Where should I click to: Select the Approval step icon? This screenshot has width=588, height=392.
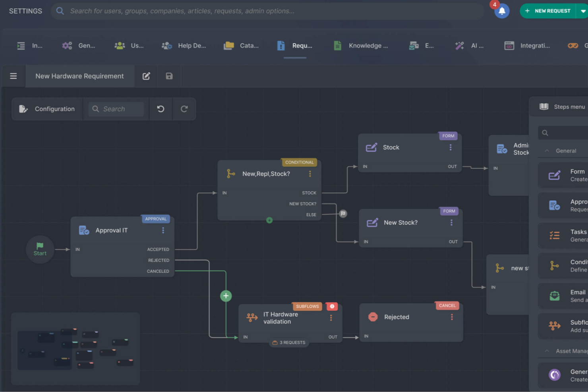point(554,205)
